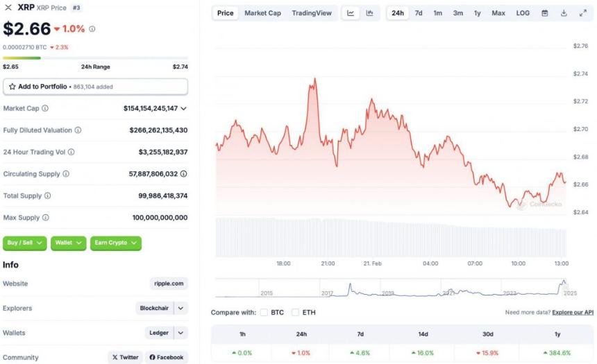
Task: Select the Market Cap chart tab
Action: (262, 13)
